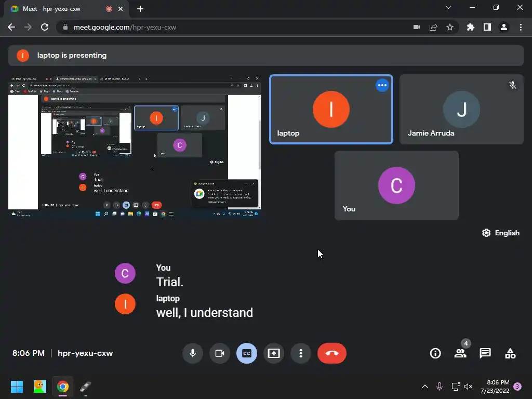
Task: Click the meeting code hpr-yexu-cxw text
Action: click(85, 353)
